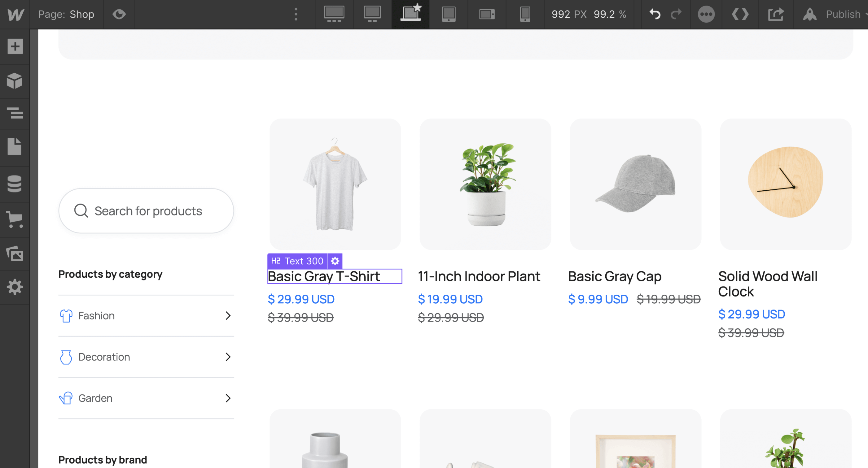Viewport: 868px width, 468px height.
Task: Switch to mobile landscape breakpoint
Action: [x=487, y=14]
